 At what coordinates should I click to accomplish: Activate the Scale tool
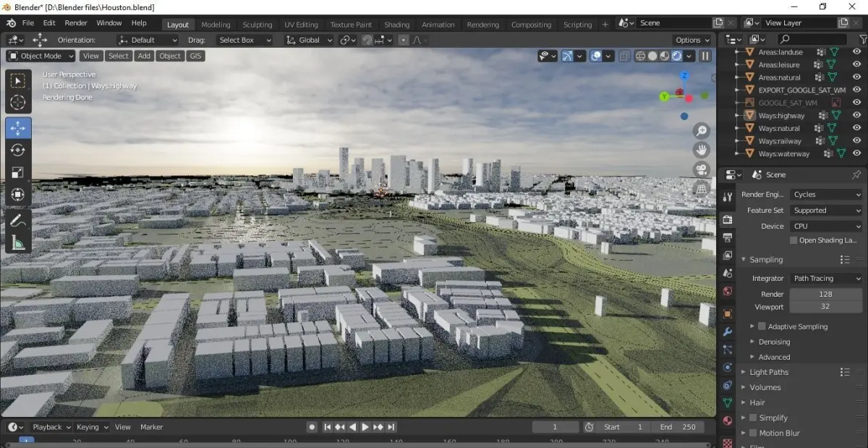(18, 172)
